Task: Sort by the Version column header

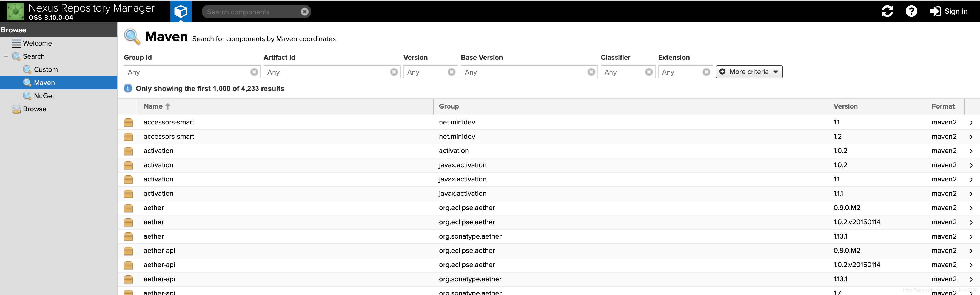Action: point(876,107)
